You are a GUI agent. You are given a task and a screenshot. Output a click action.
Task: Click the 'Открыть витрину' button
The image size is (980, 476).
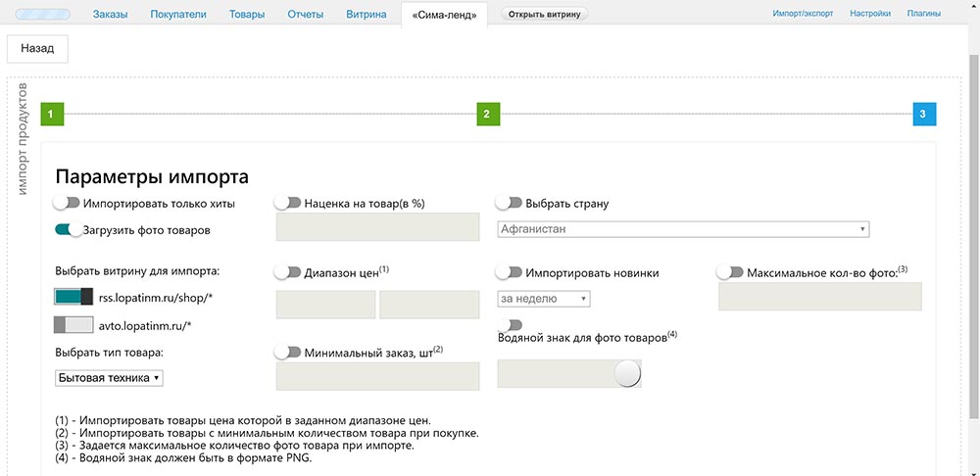[545, 15]
